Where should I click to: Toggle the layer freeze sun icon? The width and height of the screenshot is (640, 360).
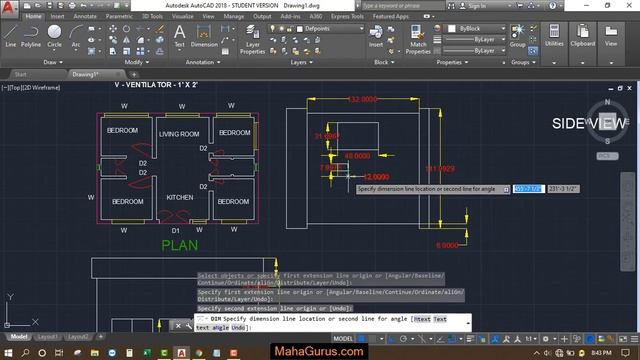[x=281, y=29]
